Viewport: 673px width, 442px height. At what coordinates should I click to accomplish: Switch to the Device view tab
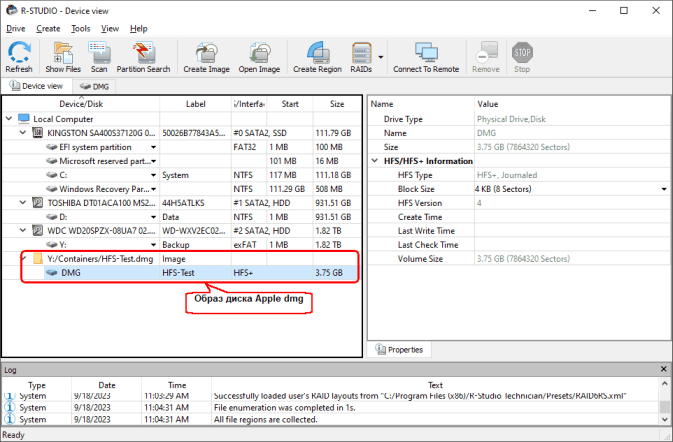[x=36, y=86]
